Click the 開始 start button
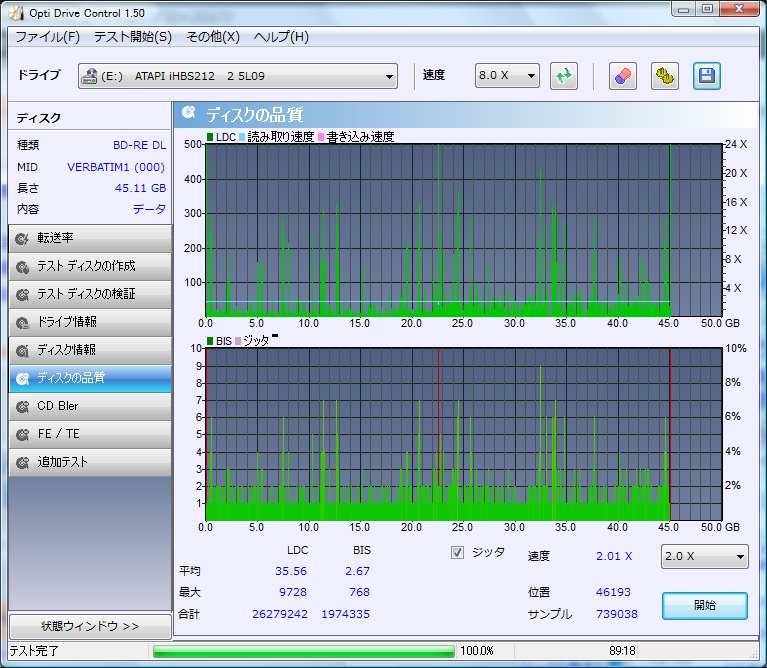Image resolution: width=767 pixels, height=668 pixels. click(x=704, y=605)
